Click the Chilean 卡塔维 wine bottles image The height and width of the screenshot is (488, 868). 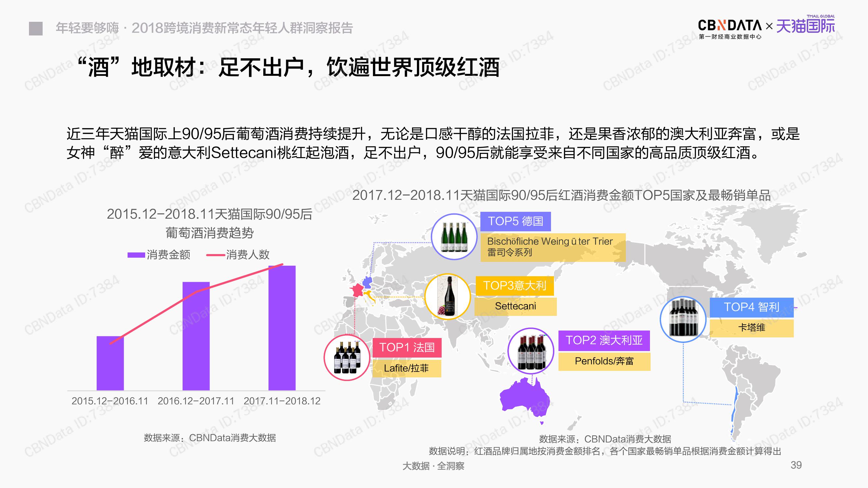(x=683, y=319)
